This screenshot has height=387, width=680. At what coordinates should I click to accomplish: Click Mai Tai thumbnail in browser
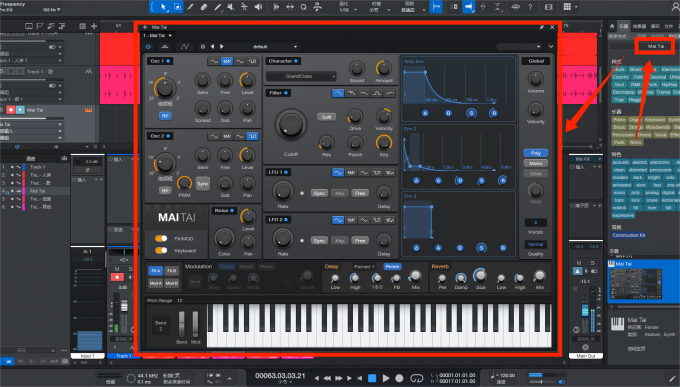635,284
